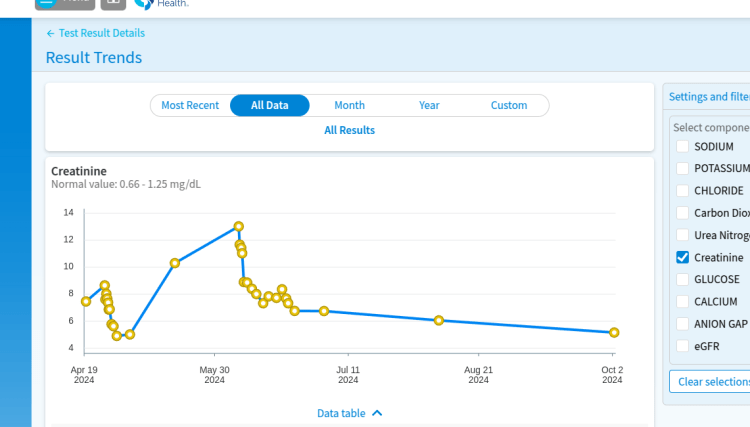Click the peak creatinine data point near 13

click(x=239, y=226)
